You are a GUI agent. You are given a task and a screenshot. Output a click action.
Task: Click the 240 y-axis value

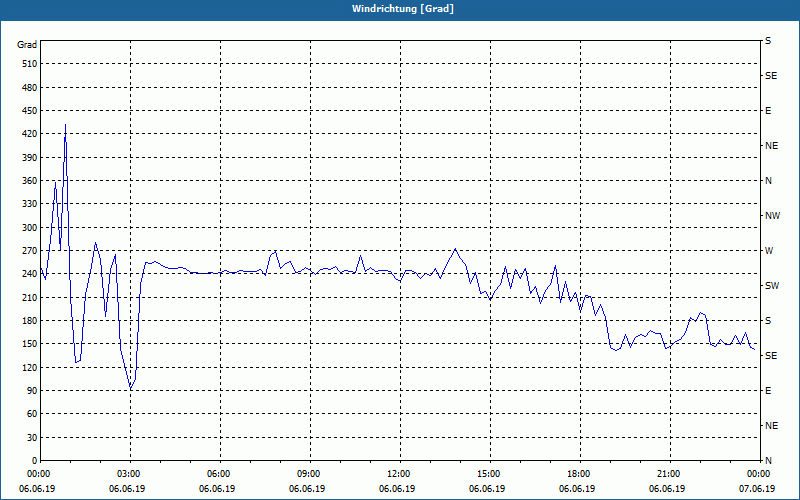coord(30,274)
